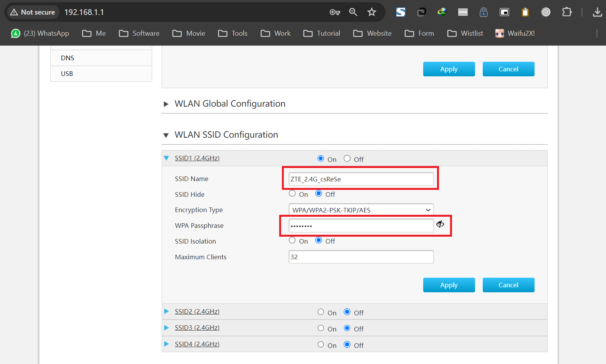
Task: Click the upper Apply button
Action: 449,69
